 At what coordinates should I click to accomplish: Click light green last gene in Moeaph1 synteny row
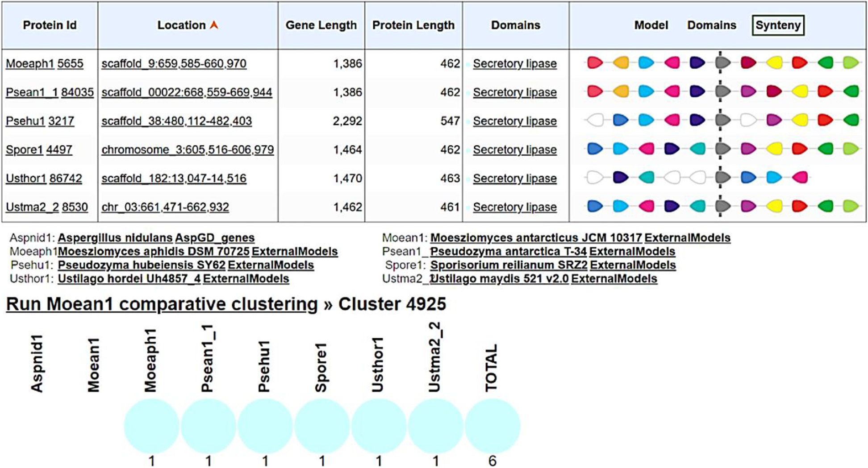point(851,63)
